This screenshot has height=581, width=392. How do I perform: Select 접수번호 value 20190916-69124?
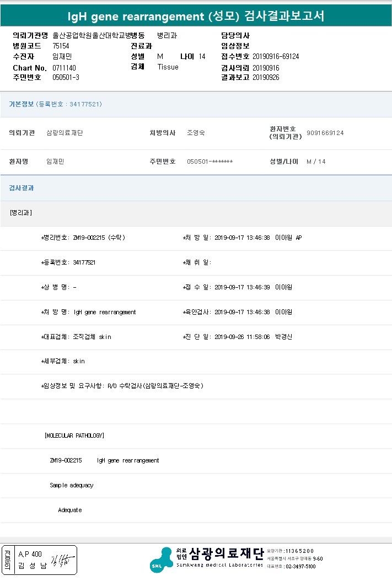(x=276, y=56)
